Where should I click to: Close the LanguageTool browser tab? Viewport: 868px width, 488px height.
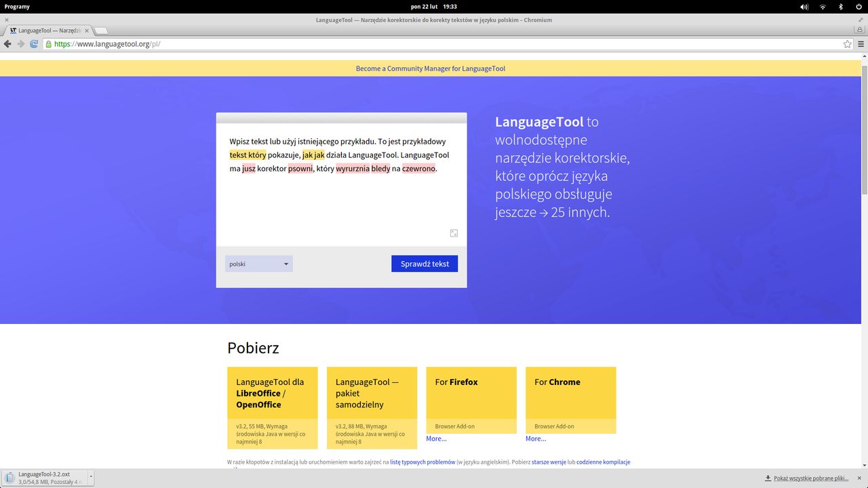(x=88, y=30)
